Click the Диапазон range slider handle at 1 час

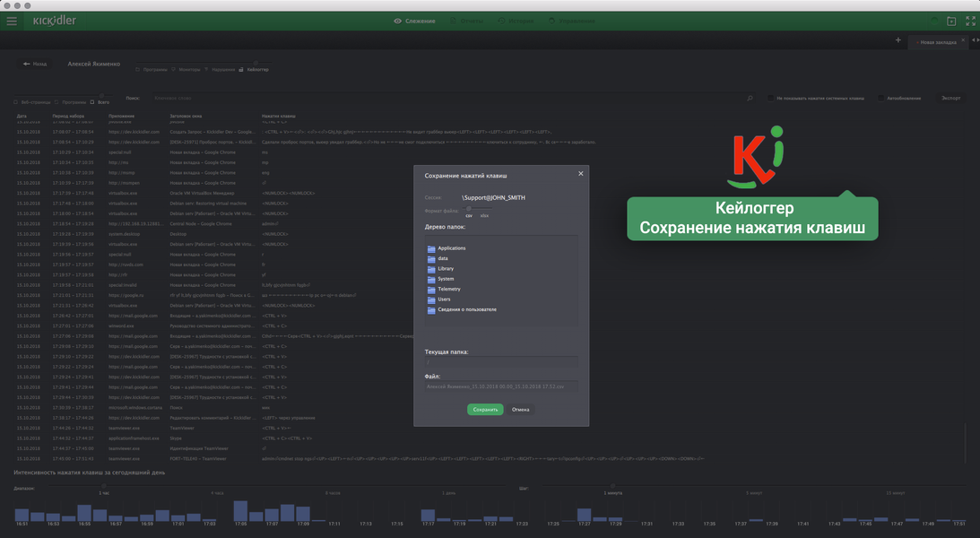(x=104, y=486)
